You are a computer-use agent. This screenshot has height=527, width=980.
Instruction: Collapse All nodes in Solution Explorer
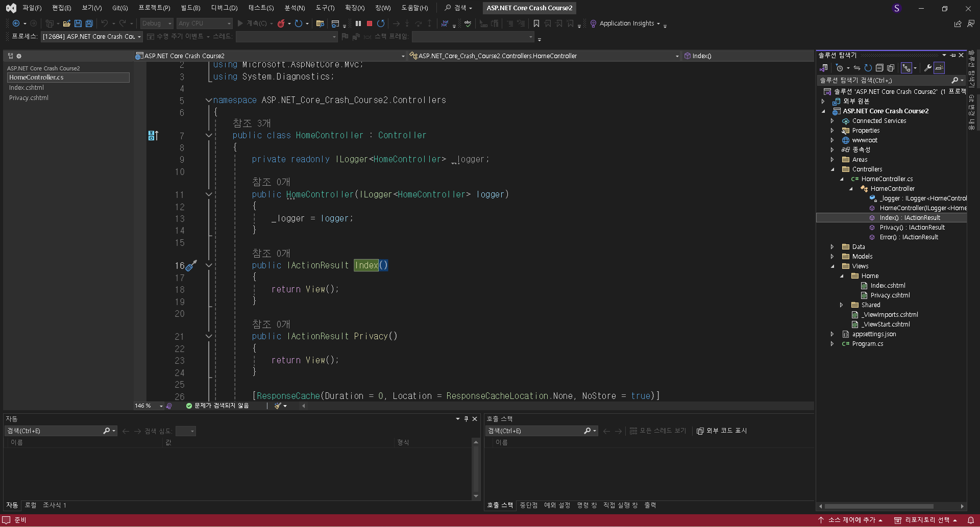879,68
